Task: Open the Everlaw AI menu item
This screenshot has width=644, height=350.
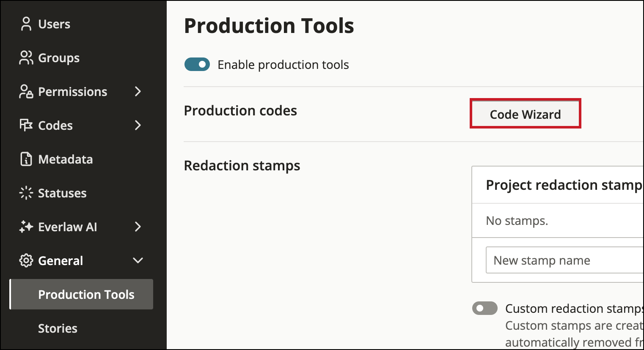Action: click(x=68, y=227)
